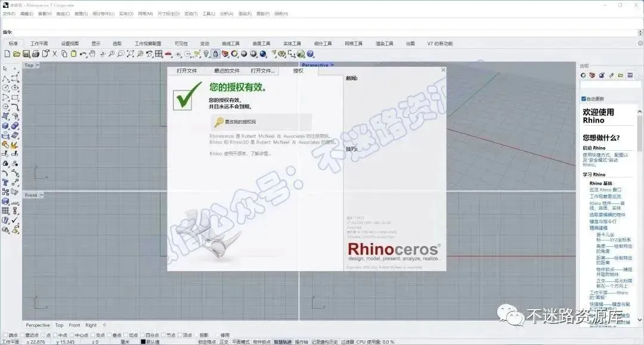Click the black layer color swatch in status bar
Viewport: 644px width, 345px height.
point(143,341)
